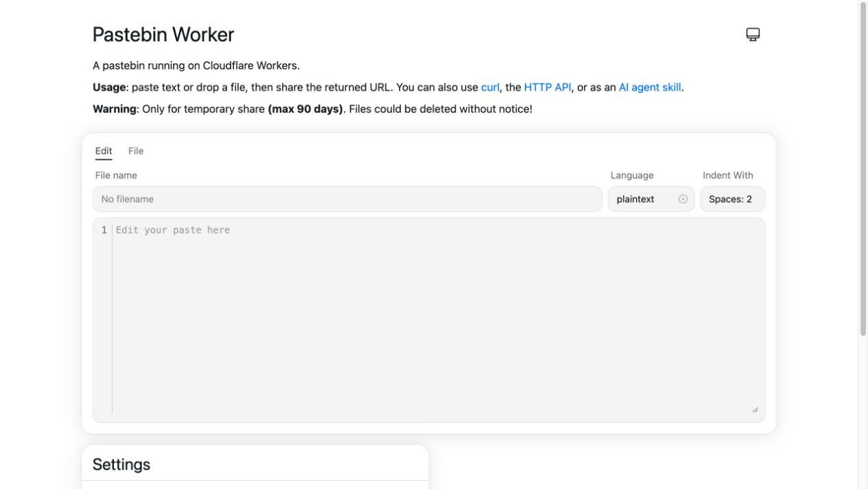Image resolution: width=868 pixels, height=489 pixels.
Task: Click the Settings heading
Action: click(121, 464)
